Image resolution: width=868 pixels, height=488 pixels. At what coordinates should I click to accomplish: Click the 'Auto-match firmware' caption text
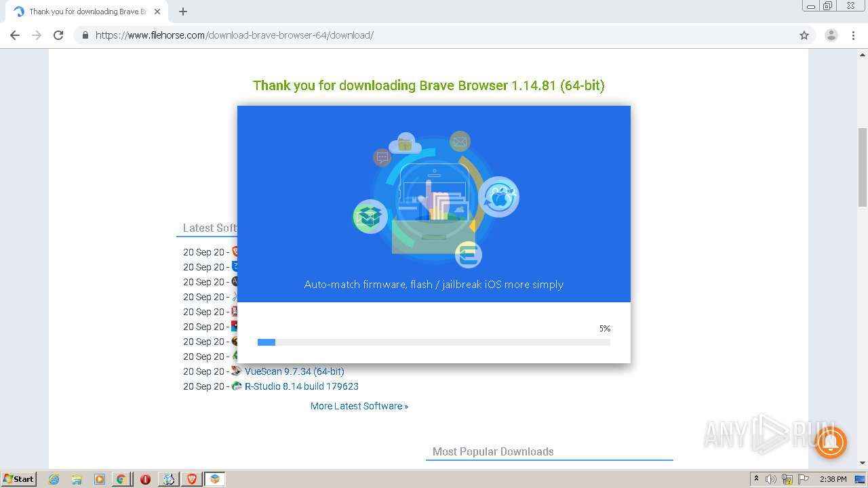[x=434, y=285]
